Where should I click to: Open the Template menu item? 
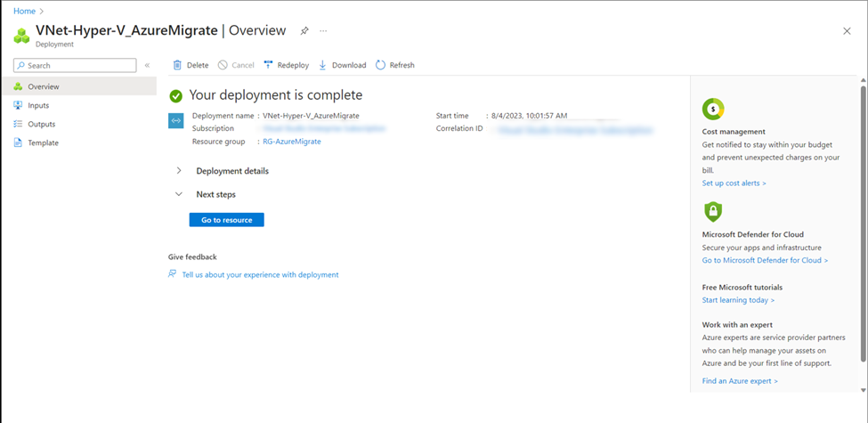[x=78, y=142]
